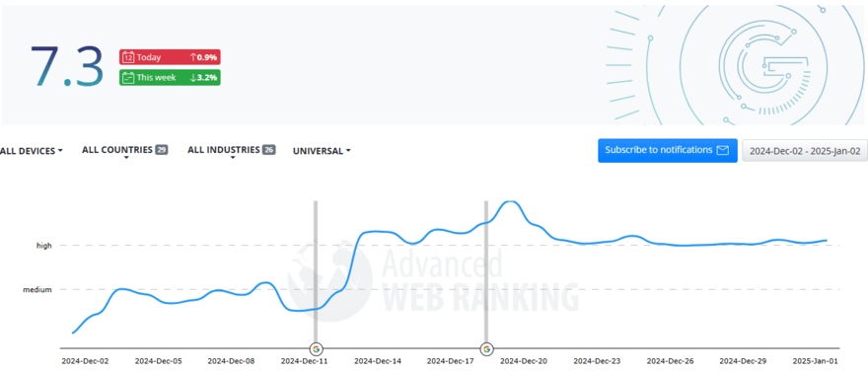Click the 7.3 volatility score
The image size is (868, 372).
(x=67, y=67)
